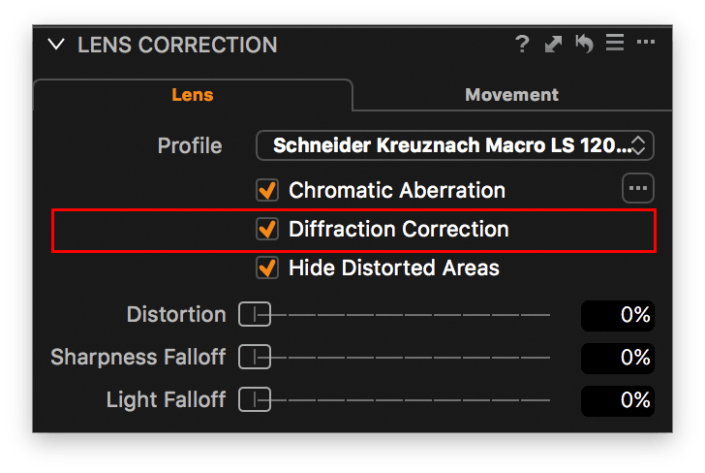Select the Lens tab

192,95
